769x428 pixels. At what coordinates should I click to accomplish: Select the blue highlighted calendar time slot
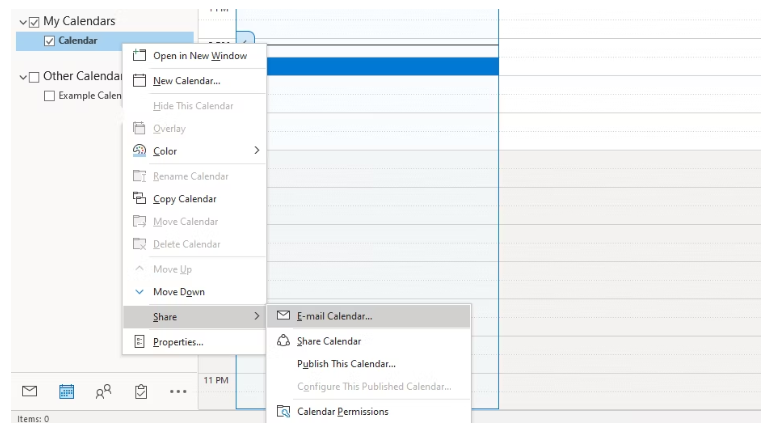tap(383, 66)
